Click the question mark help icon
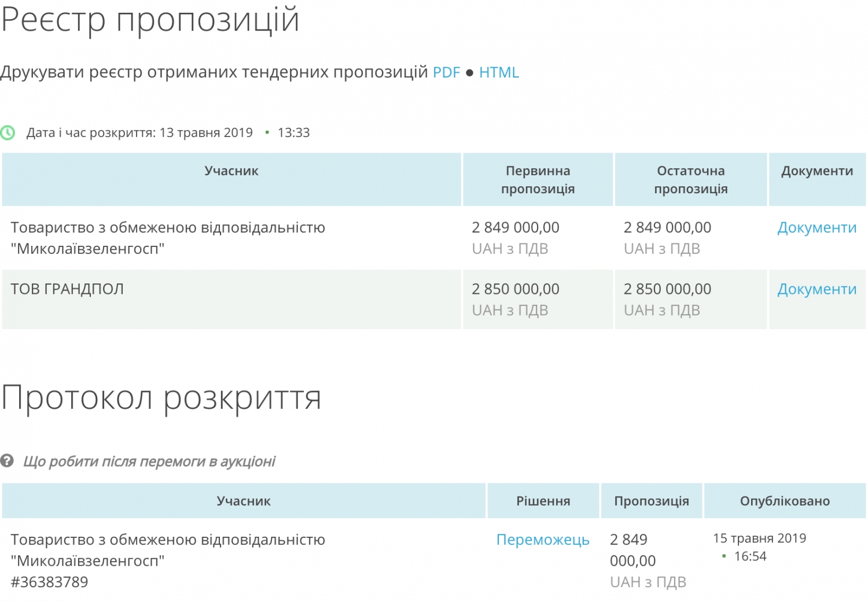The width and height of the screenshot is (868, 601). point(7,461)
